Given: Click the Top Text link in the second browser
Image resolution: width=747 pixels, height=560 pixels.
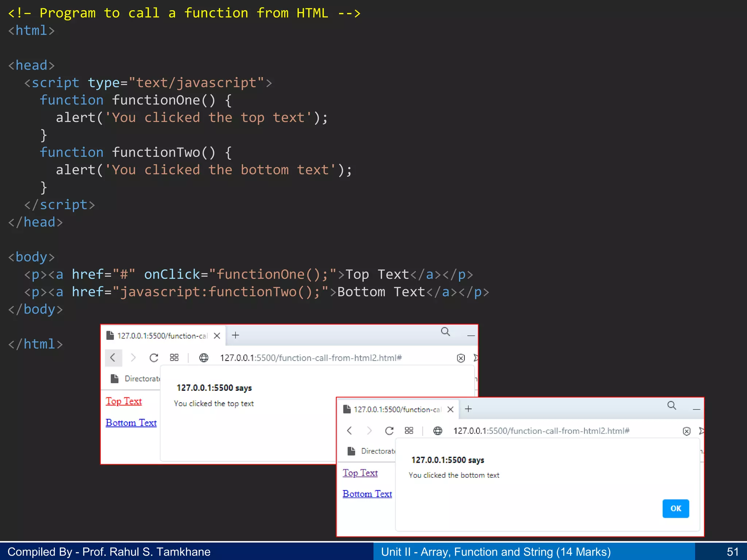Looking at the screenshot, I should (x=360, y=473).
